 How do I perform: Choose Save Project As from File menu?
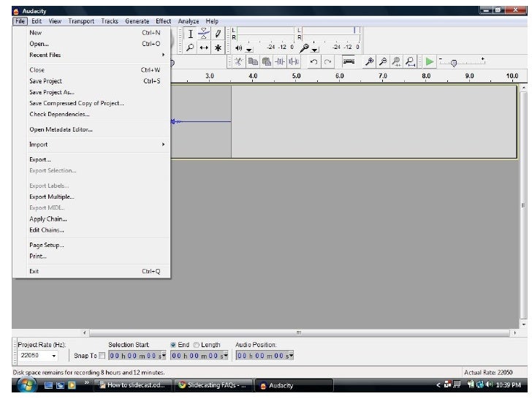52,92
